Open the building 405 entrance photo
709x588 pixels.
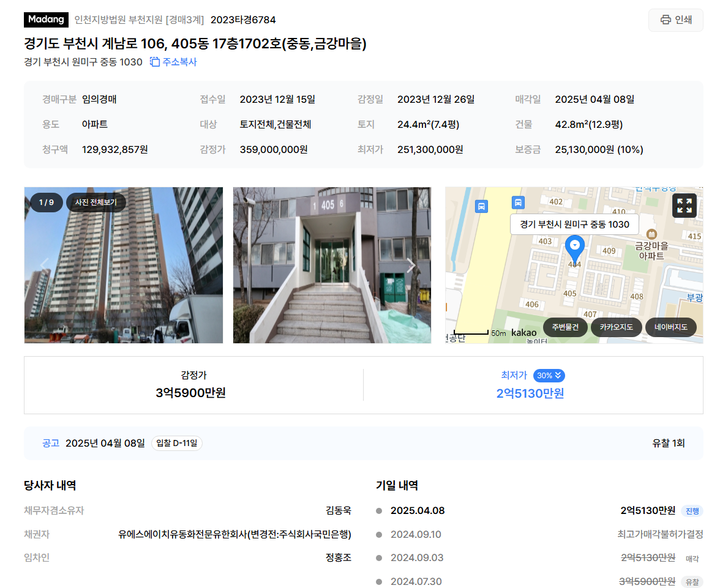click(x=332, y=266)
